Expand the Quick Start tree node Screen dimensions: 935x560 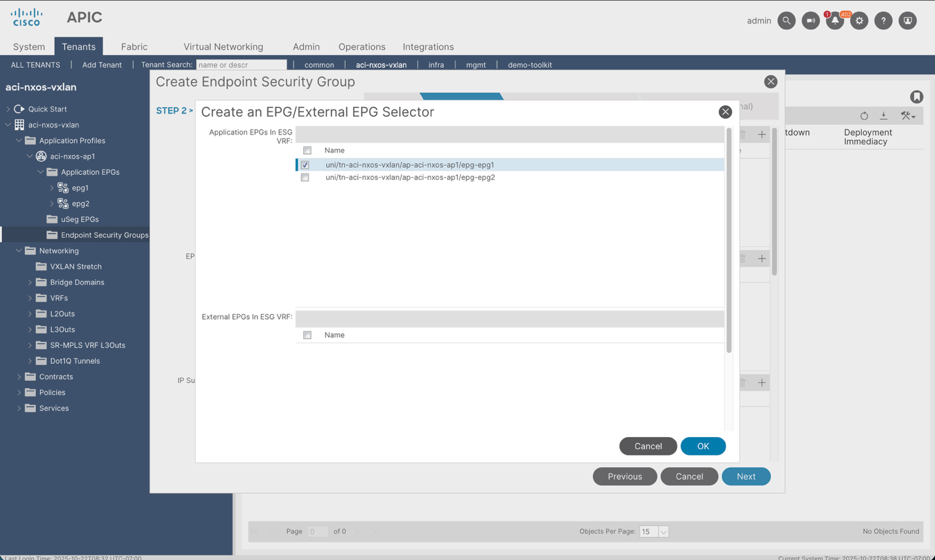tap(8, 109)
